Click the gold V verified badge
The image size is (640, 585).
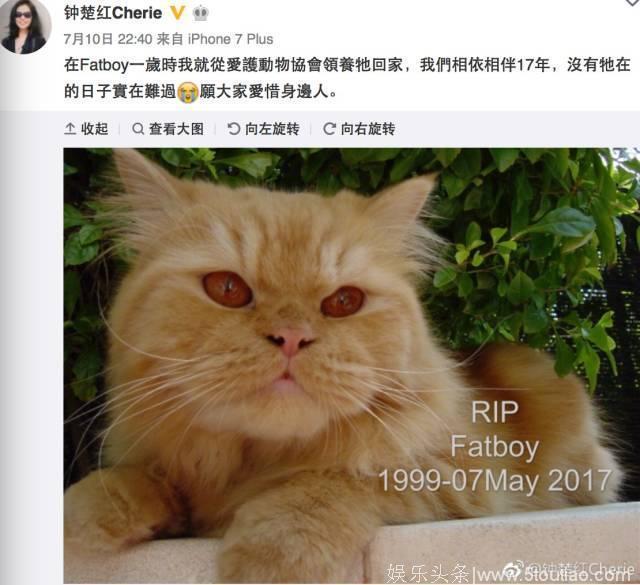[177, 13]
